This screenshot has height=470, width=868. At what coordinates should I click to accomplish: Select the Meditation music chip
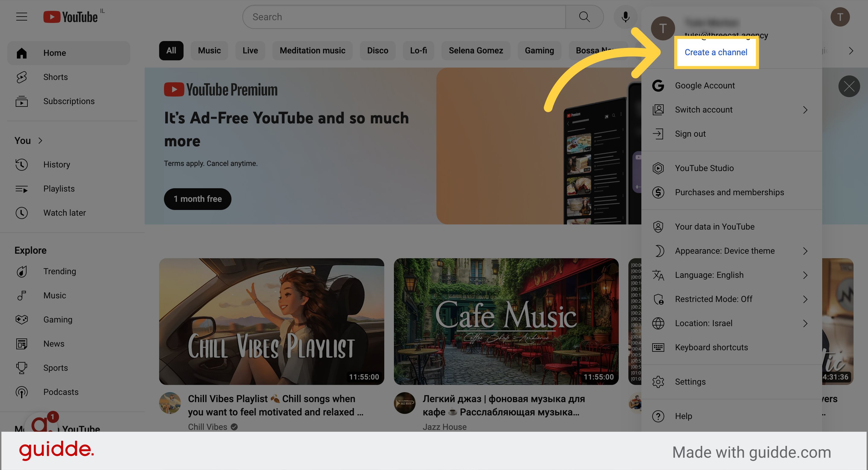click(x=312, y=51)
